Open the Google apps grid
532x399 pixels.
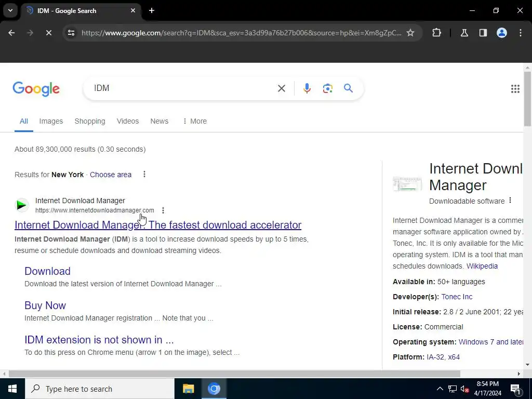(x=515, y=89)
